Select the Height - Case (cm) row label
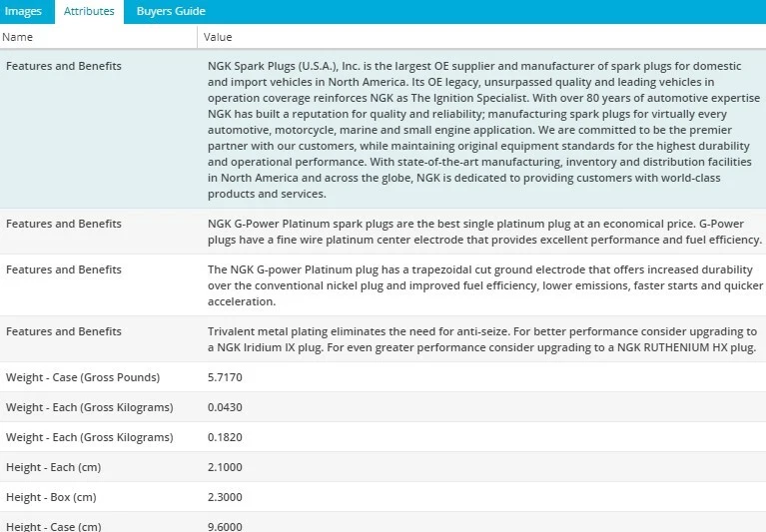The height and width of the screenshot is (532, 766). 53,526
